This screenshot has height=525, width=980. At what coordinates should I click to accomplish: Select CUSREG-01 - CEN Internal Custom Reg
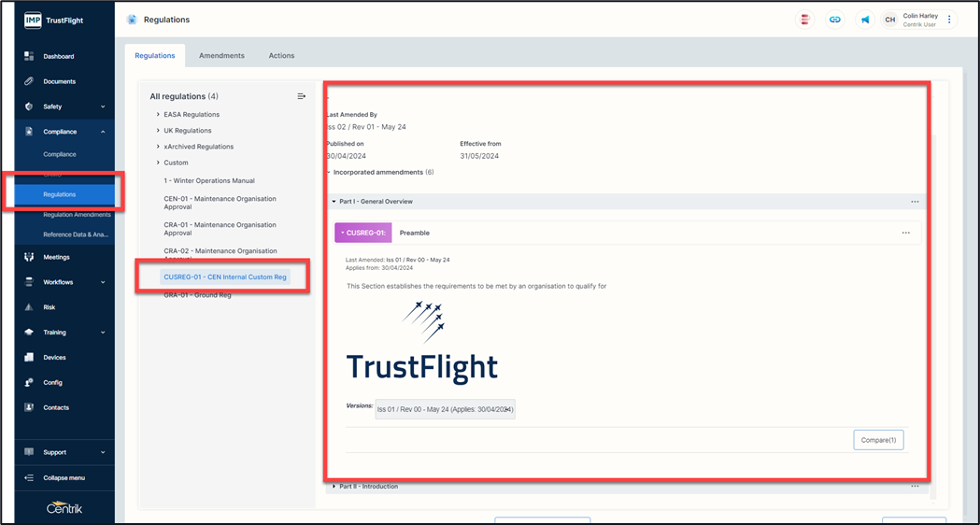[225, 277]
